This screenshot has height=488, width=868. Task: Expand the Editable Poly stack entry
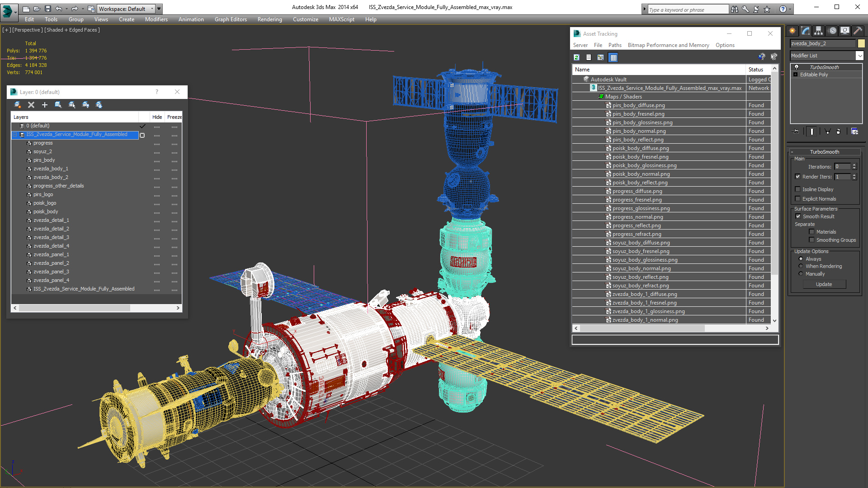pyautogui.click(x=795, y=75)
